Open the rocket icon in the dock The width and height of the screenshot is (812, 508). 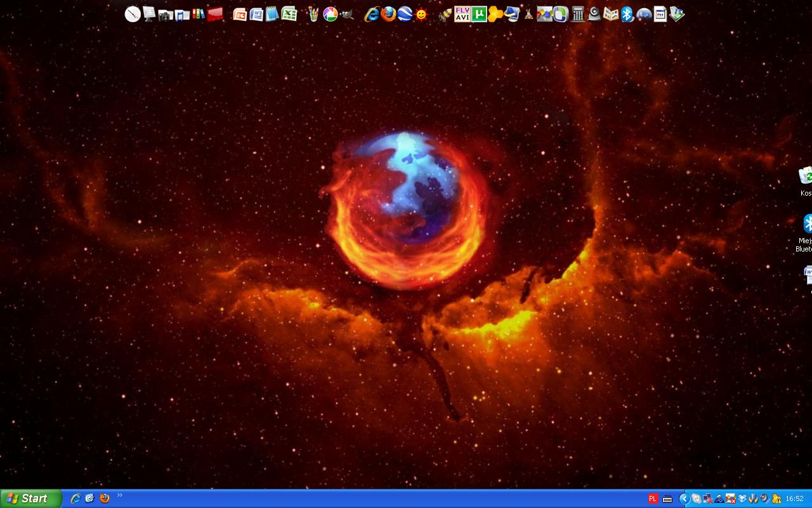pyautogui.click(x=445, y=15)
